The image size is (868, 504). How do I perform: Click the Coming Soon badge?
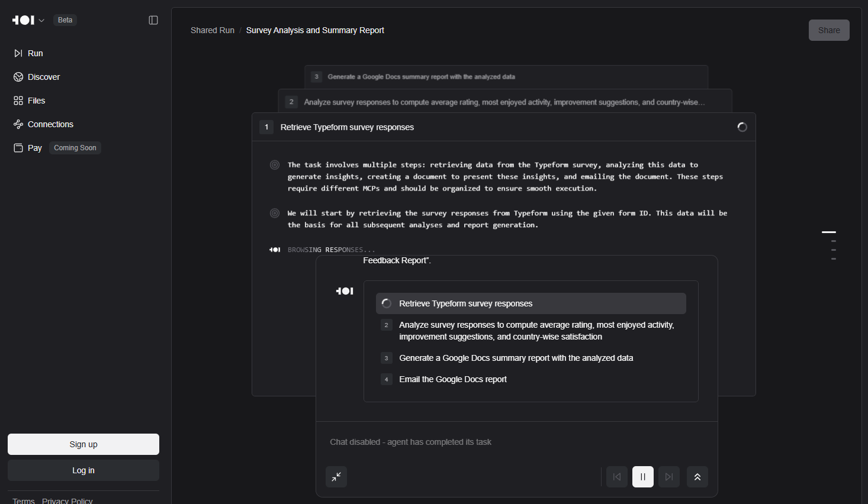(75, 148)
